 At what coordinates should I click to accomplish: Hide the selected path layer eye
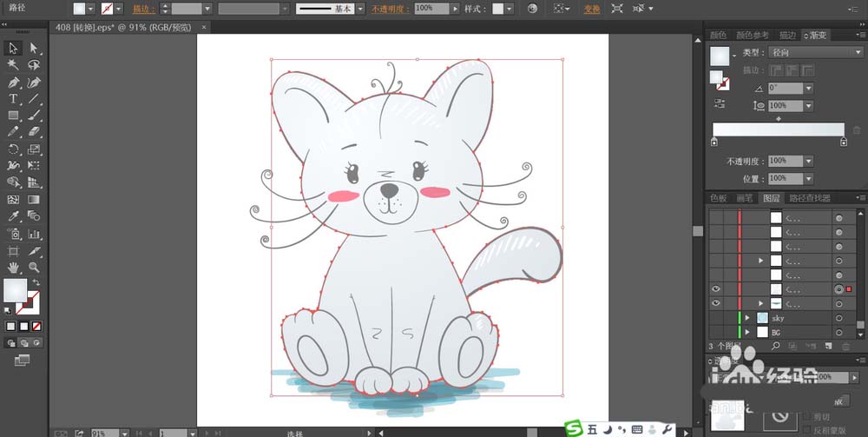pos(716,289)
